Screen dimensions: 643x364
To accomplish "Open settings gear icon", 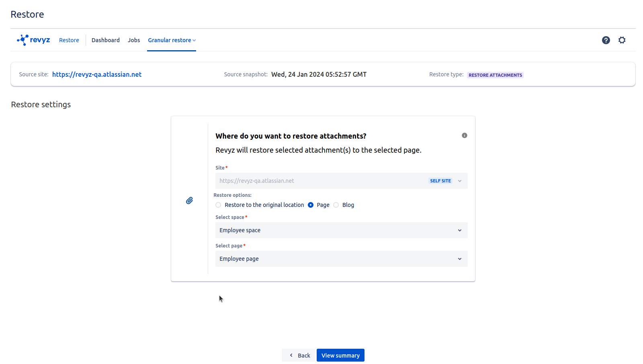I will (x=622, y=40).
